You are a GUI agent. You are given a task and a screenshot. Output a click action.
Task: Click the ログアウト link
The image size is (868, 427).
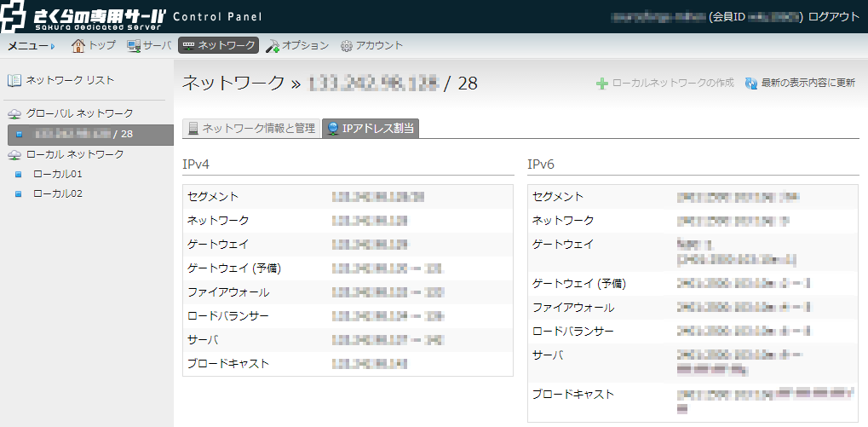pos(833,16)
